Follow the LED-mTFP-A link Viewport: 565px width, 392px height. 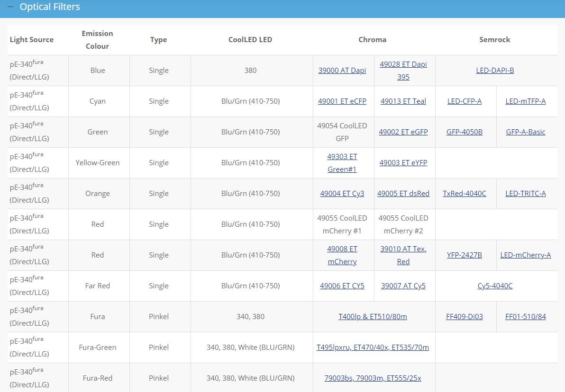click(x=525, y=101)
